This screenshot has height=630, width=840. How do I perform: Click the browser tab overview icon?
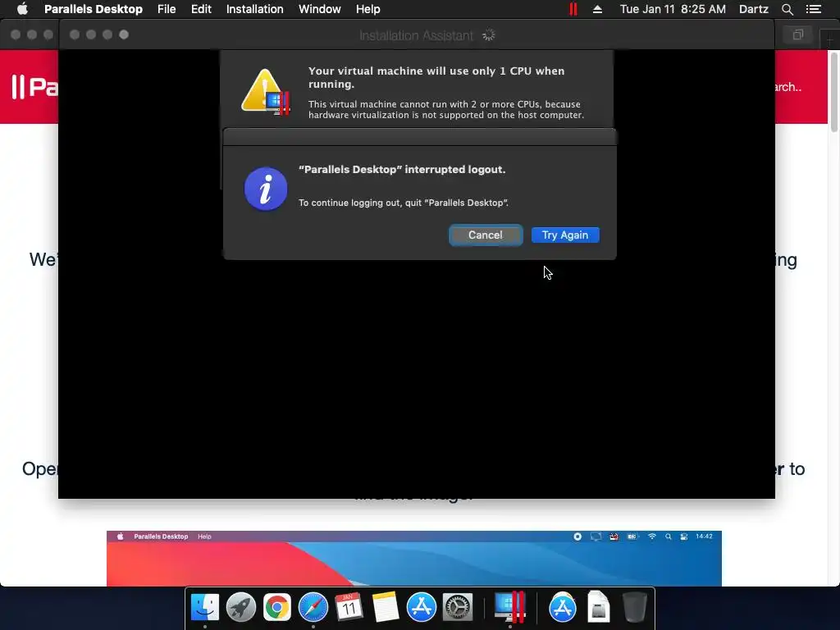point(797,34)
